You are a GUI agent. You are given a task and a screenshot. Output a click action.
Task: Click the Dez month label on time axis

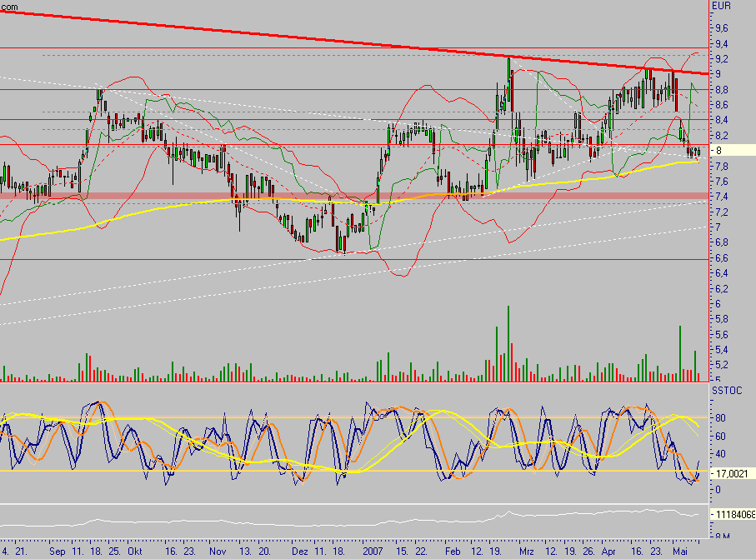(300, 551)
